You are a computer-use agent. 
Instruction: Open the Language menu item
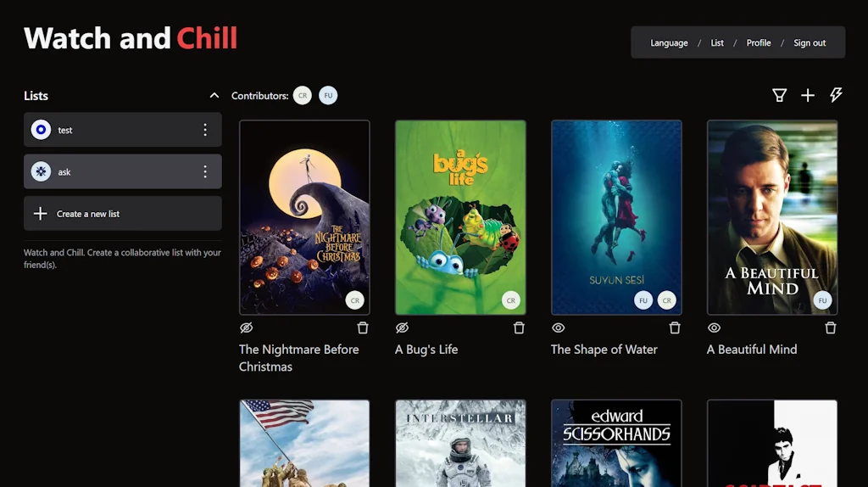[669, 42]
